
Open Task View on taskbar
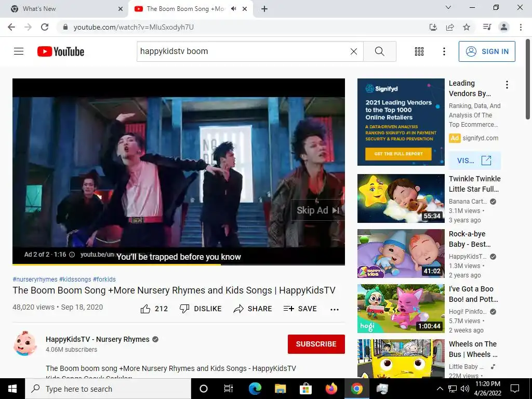coord(229,389)
